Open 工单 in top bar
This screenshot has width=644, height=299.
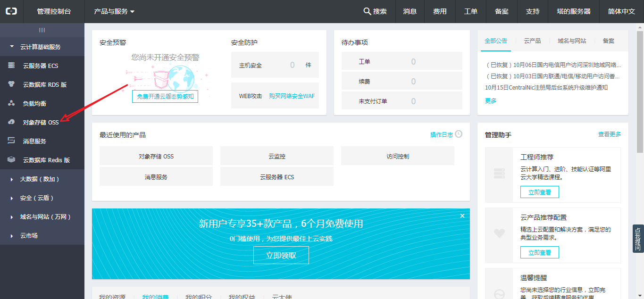471,11
